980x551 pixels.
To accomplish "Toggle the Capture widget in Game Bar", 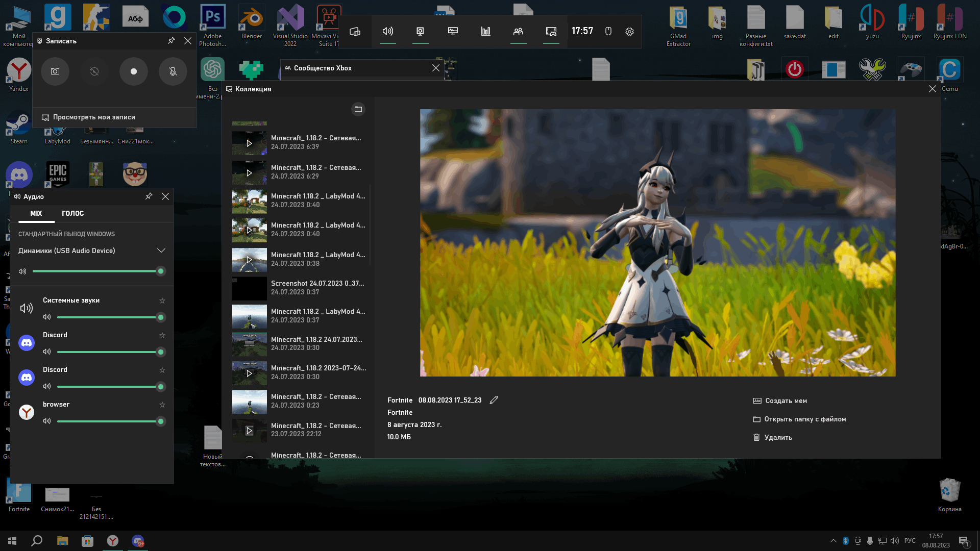I will 420,32.
